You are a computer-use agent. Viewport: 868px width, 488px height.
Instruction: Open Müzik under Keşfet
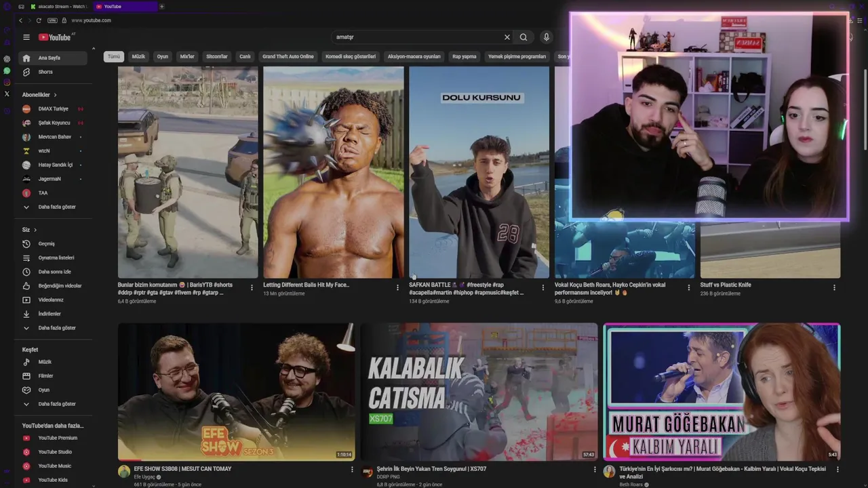pos(52,362)
